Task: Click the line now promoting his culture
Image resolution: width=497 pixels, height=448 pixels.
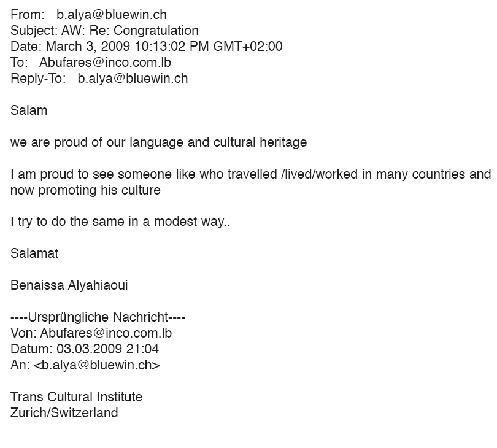Action: (x=85, y=190)
